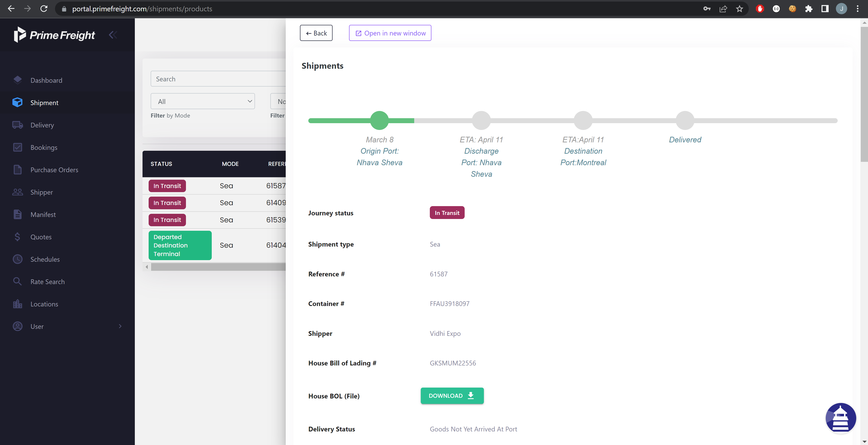Click the site lock icon
This screenshot has height=445, width=868.
coord(64,9)
